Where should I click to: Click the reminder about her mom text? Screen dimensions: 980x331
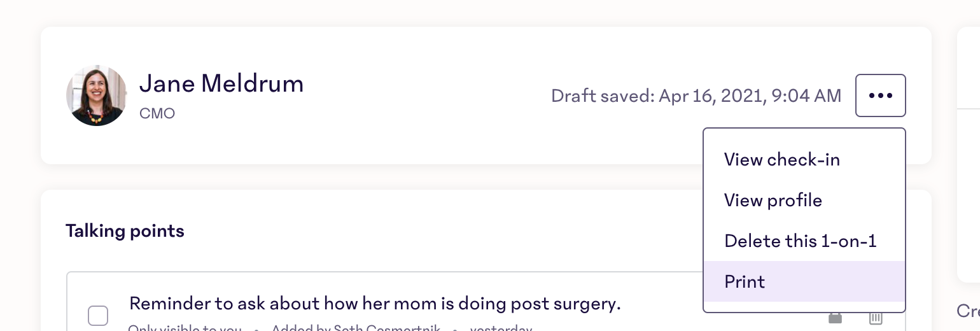tap(375, 304)
